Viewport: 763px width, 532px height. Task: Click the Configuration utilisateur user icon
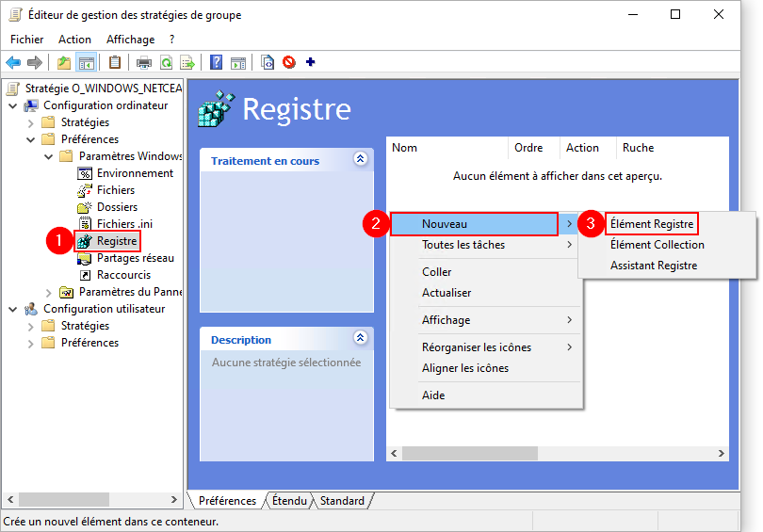[x=31, y=309]
